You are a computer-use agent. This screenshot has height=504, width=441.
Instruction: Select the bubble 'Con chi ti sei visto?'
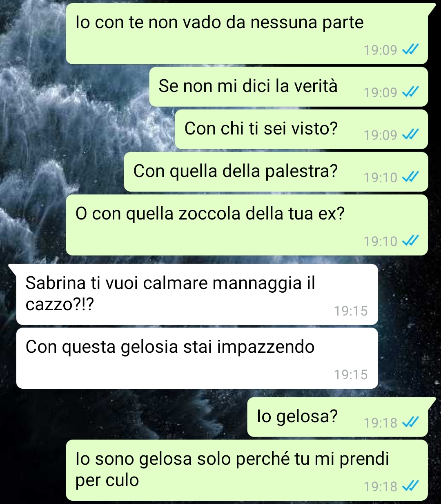(x=301, y=130)
